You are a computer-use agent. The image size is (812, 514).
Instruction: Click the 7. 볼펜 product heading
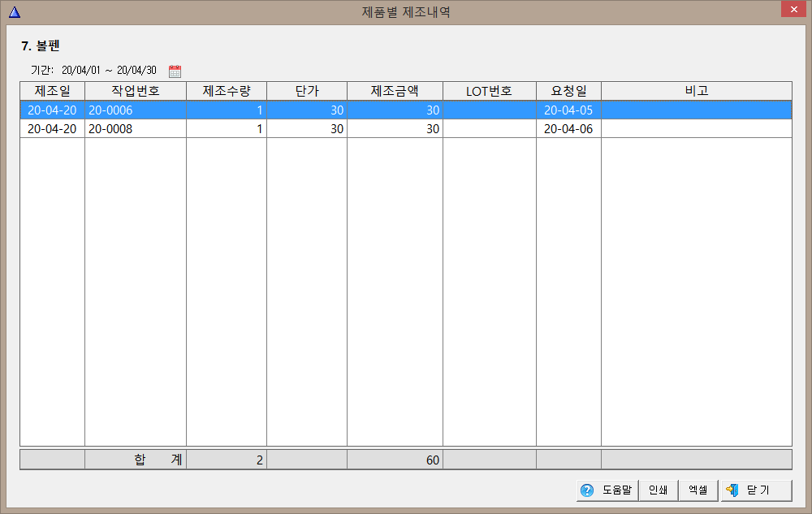(41, 46)
